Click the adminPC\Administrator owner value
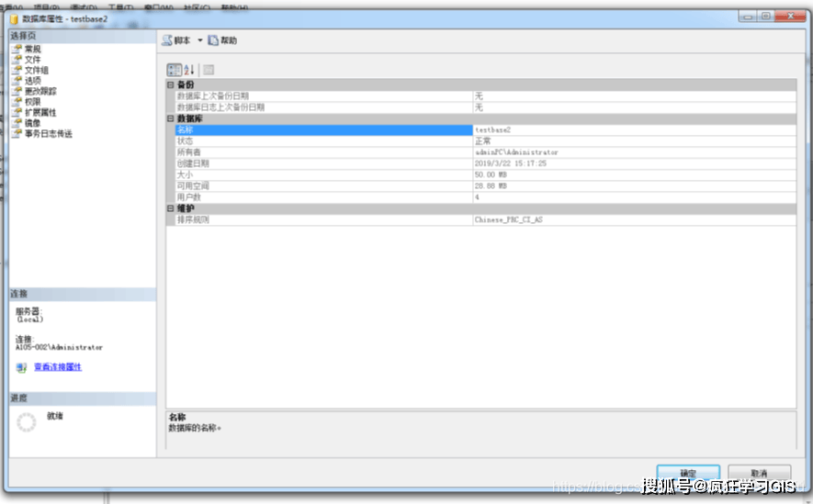Image resolution: width=813 pixels, height=504 pixels. click(516, 152)
